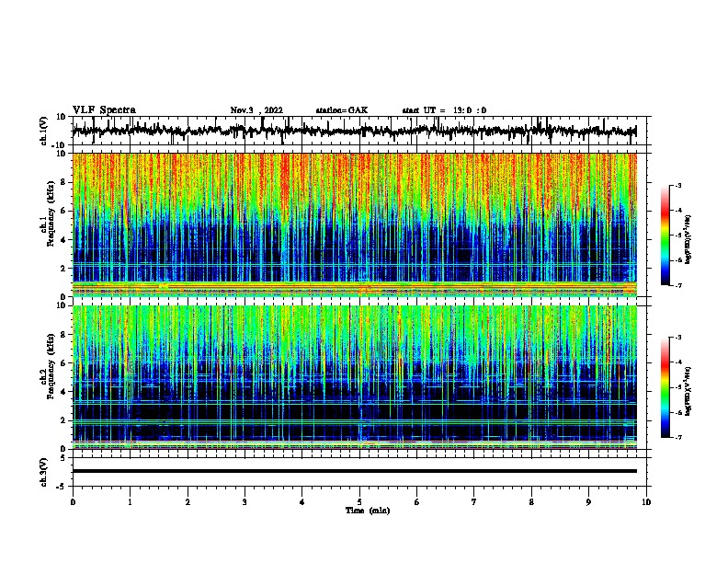
Task: Click inside the ch.2 spectrogram plot
Action: pos(354,377)
